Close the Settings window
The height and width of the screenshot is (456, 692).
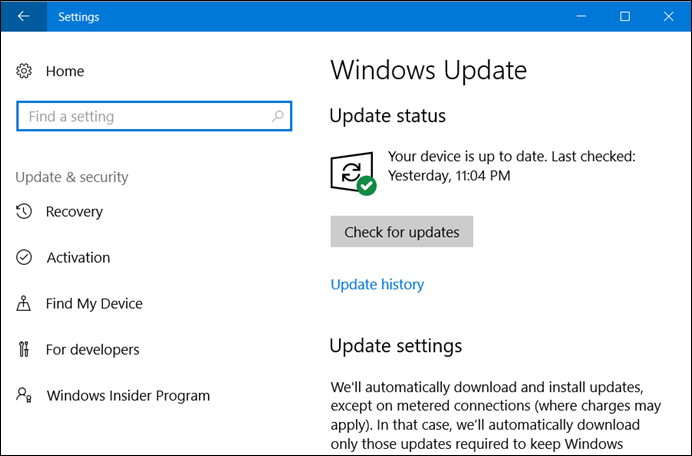tap(669, 16)
